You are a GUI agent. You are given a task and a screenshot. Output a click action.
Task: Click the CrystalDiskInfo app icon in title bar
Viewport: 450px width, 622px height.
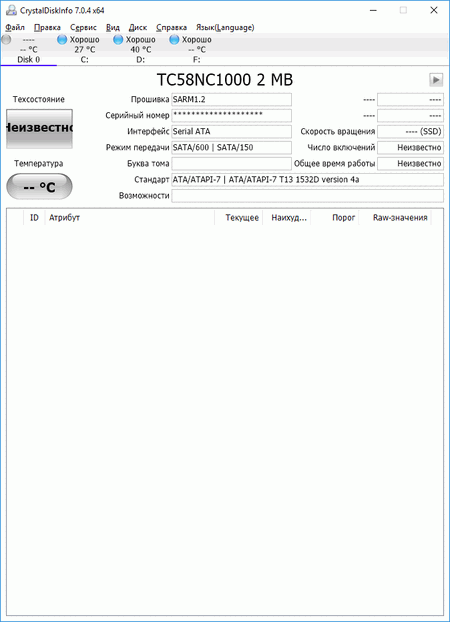tap(11, 10)
